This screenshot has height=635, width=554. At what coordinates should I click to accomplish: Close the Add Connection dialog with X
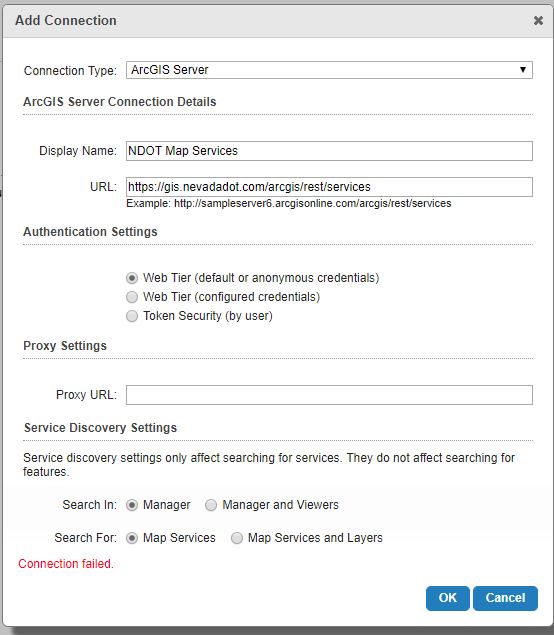pos(538,21)
